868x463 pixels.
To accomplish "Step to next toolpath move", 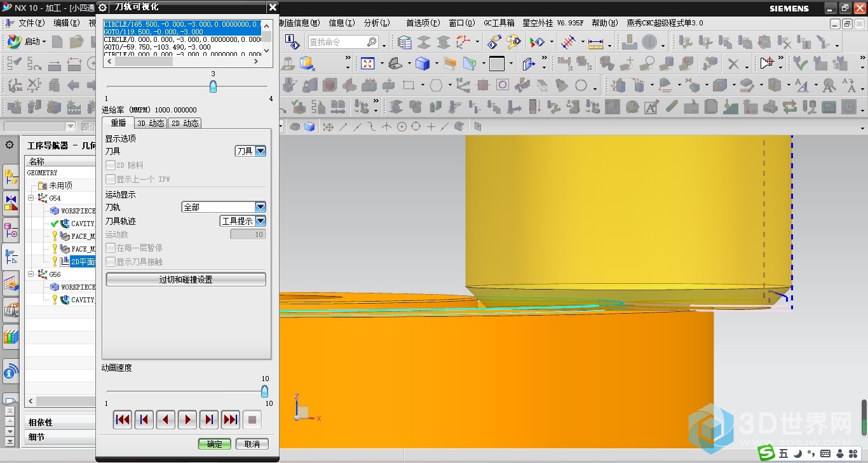I will point(209,420).
